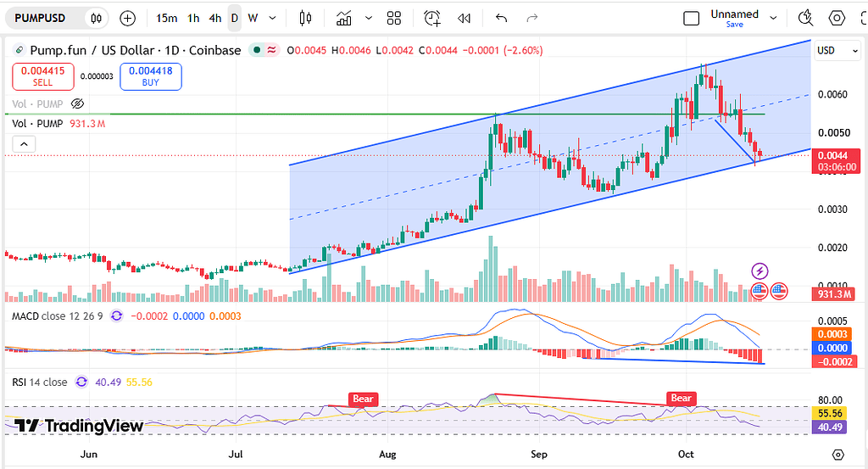Click the purple lightning event marker
868x469 pixels.
[x=759, y=271]
